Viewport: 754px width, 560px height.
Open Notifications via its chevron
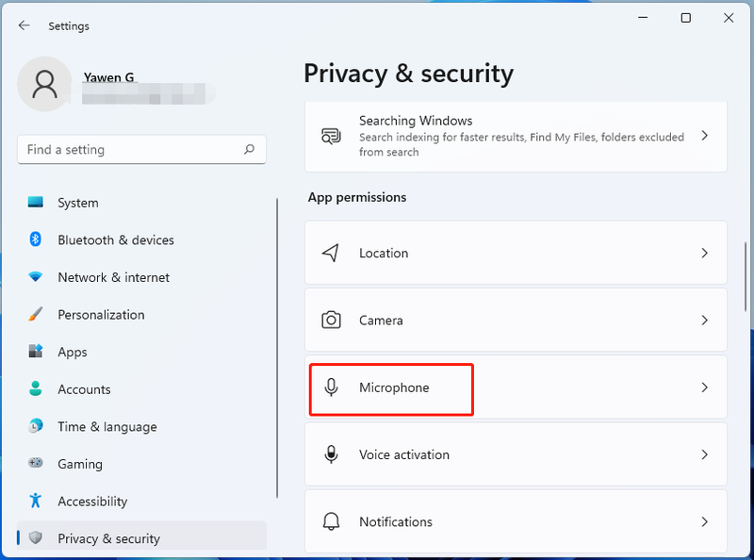pos(704,521)
